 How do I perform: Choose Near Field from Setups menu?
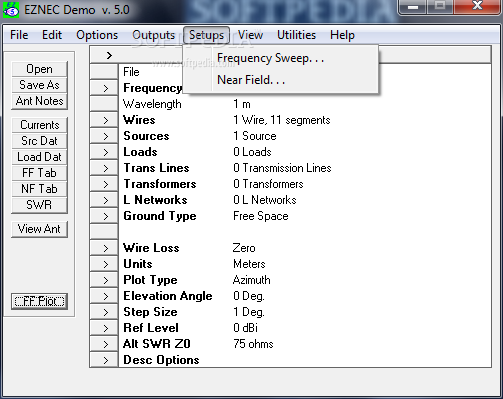point(281,80)
